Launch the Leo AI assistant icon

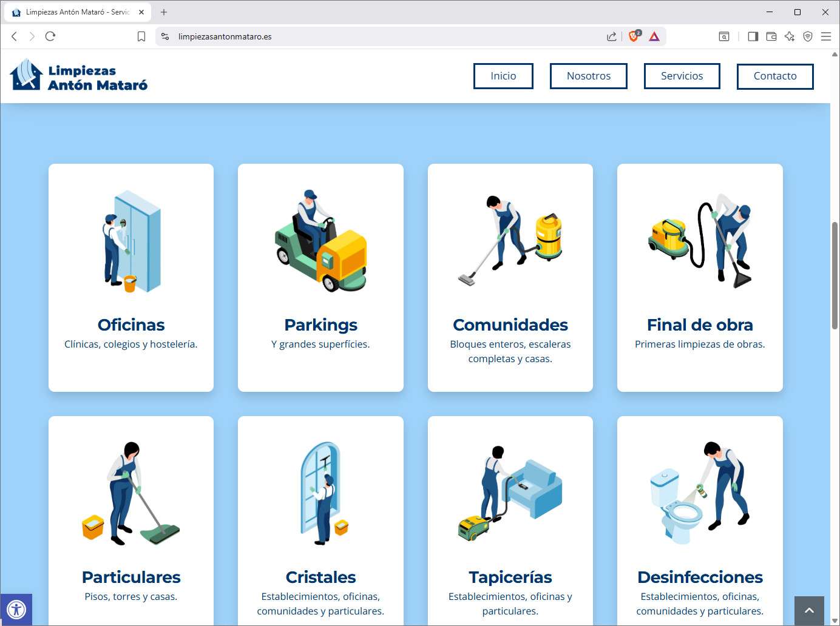789,36
